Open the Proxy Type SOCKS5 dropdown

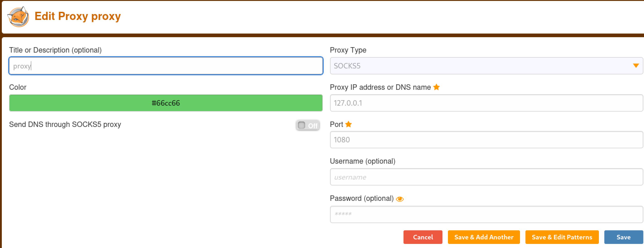click(x=483, y=66)
